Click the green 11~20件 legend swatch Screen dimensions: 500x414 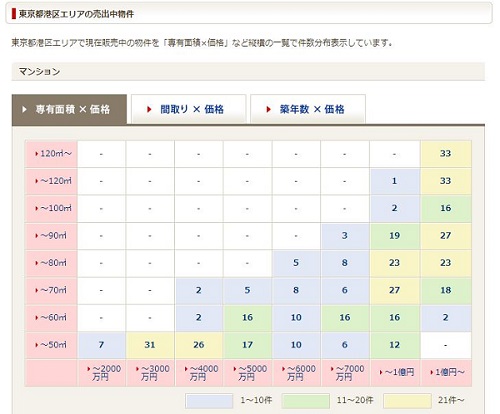pyautogui.click(x=305, y=401)
